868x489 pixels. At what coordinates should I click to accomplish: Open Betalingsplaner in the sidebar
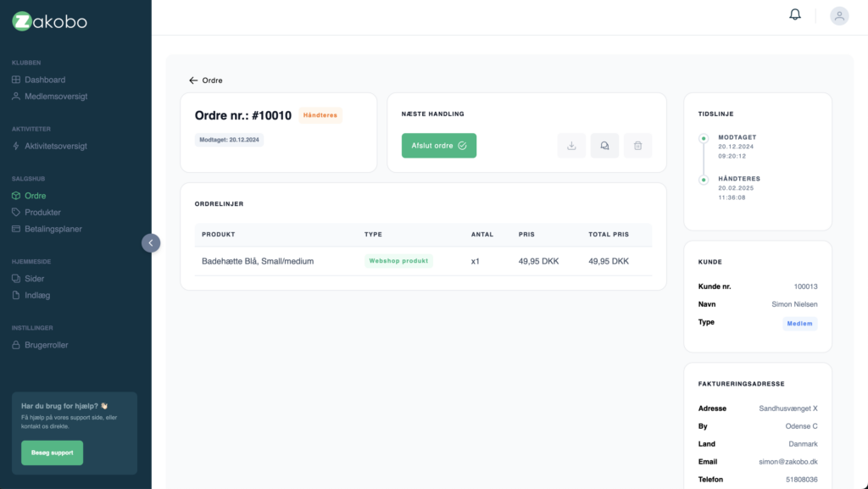click(x=53, y=229)
